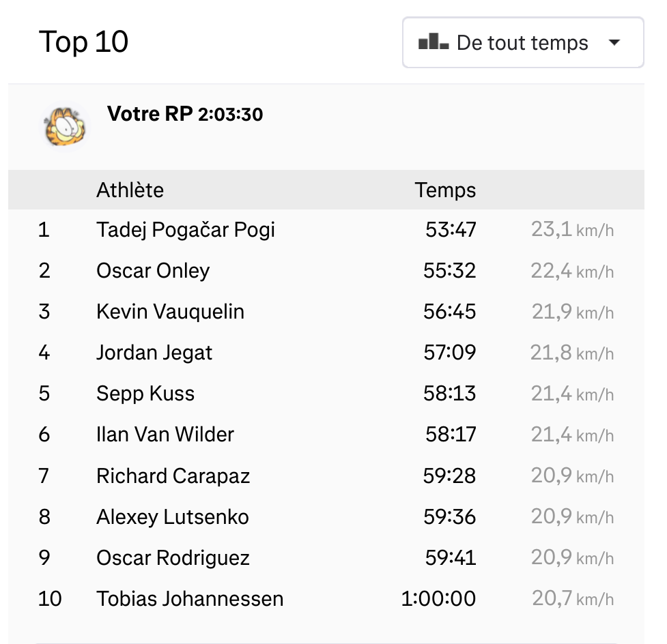Open Tobias Johannessen's profile
This screenshot has height=644, width=667.
click(x=190, y=599)
